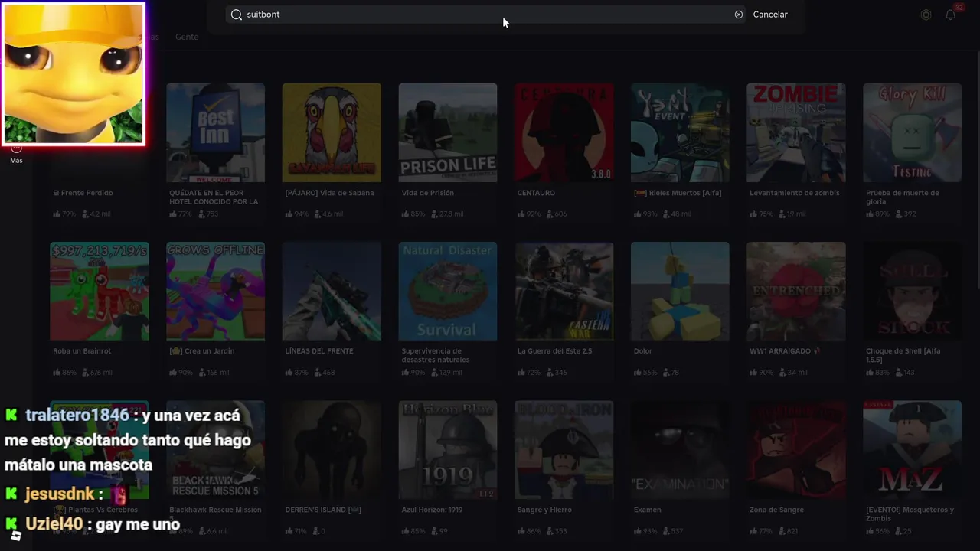Click the thumbs-up icon under Dolor

(638, 373)
